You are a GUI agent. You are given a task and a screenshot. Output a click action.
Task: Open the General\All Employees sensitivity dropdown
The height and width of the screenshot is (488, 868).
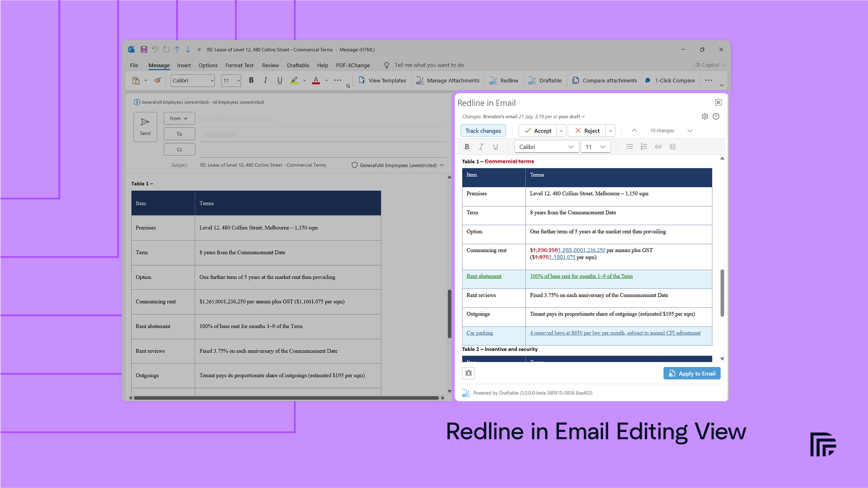(x=398, y=165)
